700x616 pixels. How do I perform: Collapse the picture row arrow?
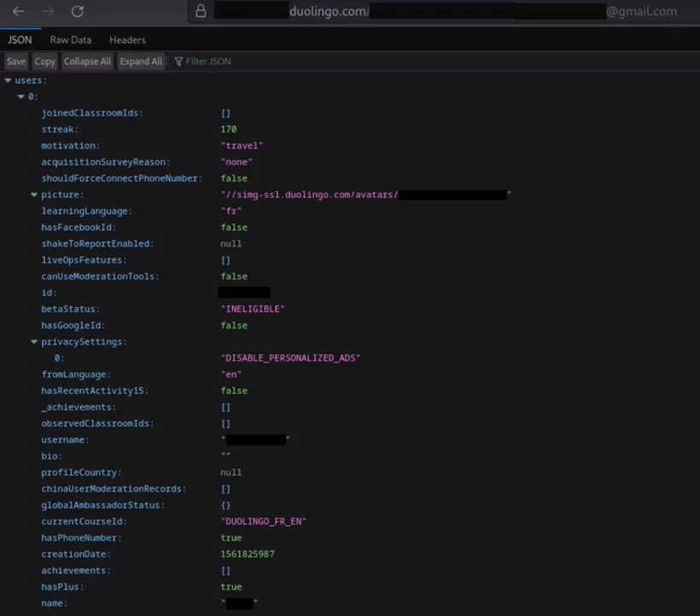tap(34, 195)
